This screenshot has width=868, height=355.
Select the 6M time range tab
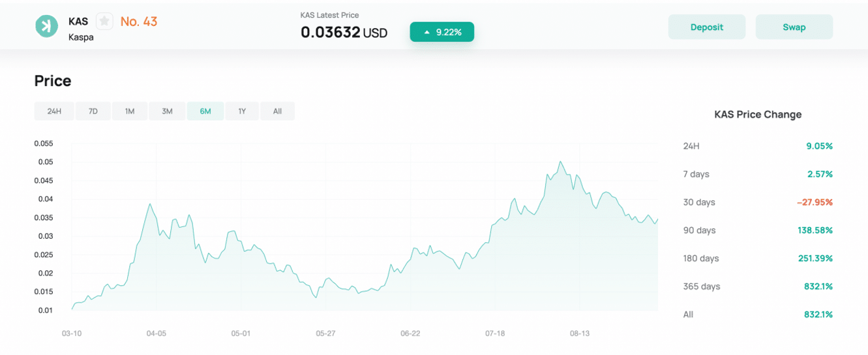(205, 111)
